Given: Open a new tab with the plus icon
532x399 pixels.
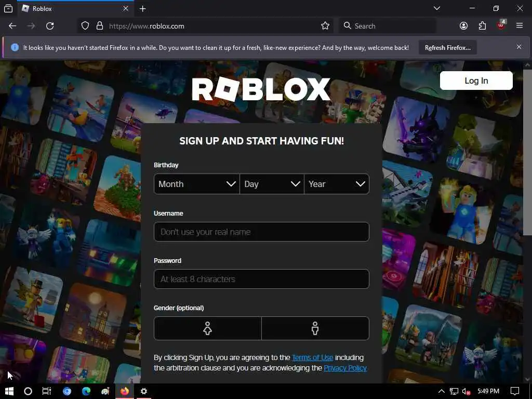Looking at the screenshot, I should click(x=143, y=9).
